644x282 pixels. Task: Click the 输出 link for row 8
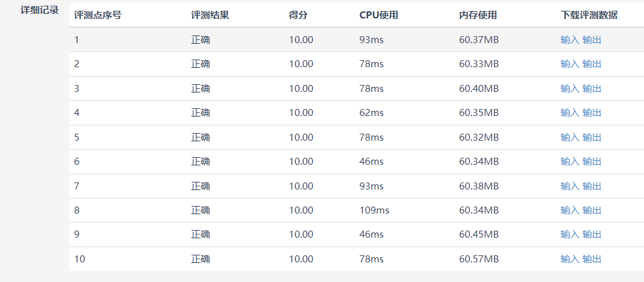click(592, 210)
